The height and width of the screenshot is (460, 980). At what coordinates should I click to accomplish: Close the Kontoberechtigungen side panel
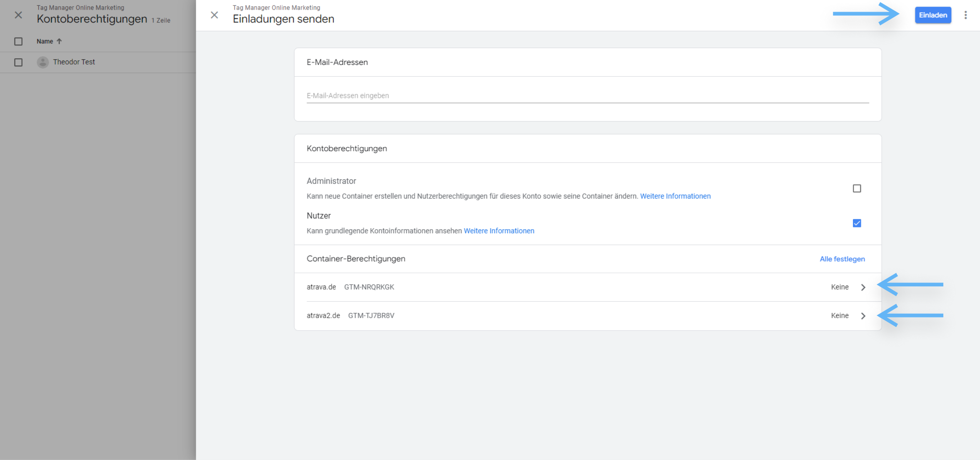coord(18,15)
